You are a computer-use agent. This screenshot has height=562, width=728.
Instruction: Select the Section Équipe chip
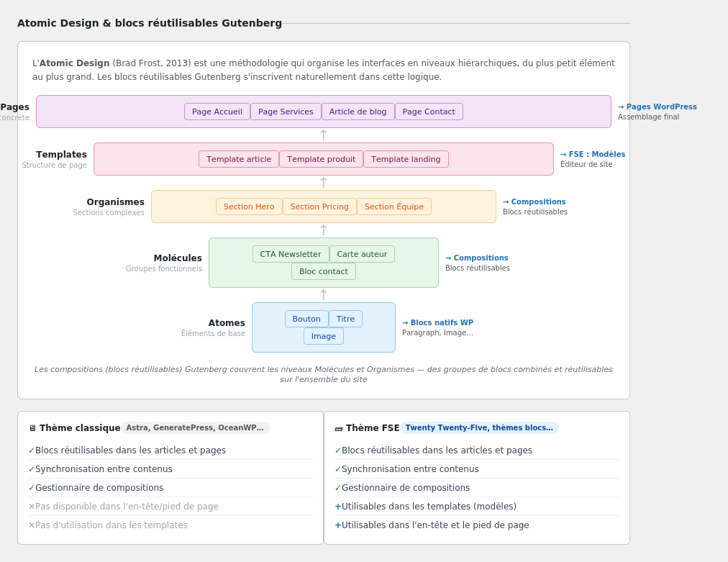coord(394,207)
